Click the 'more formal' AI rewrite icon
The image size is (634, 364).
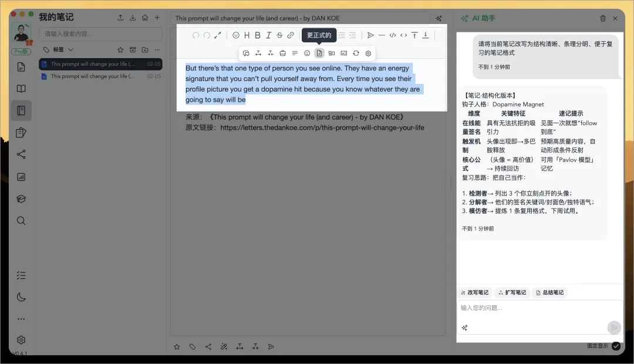(x=319, y=53)
